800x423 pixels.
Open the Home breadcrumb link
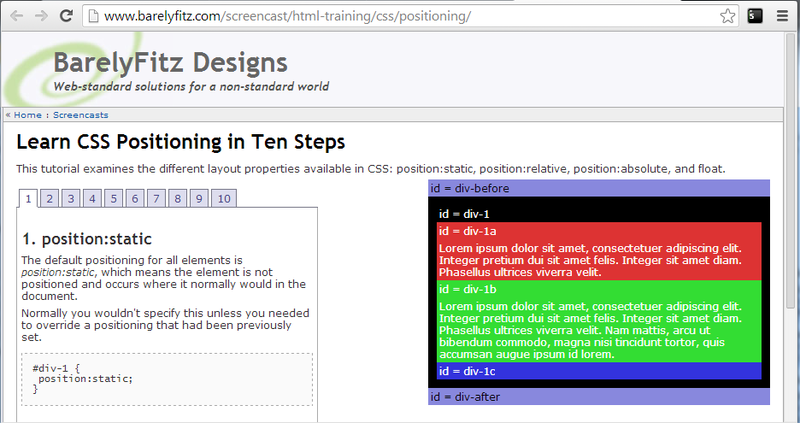[x=28, y=115]
